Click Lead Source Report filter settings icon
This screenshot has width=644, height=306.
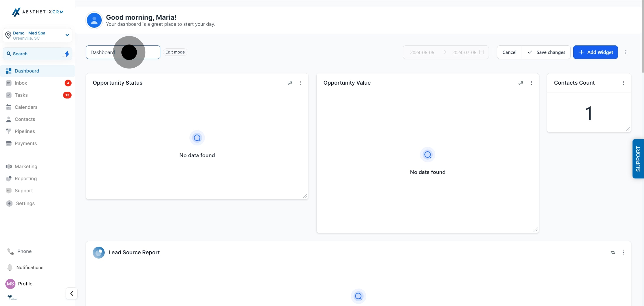tap(613, 253)
